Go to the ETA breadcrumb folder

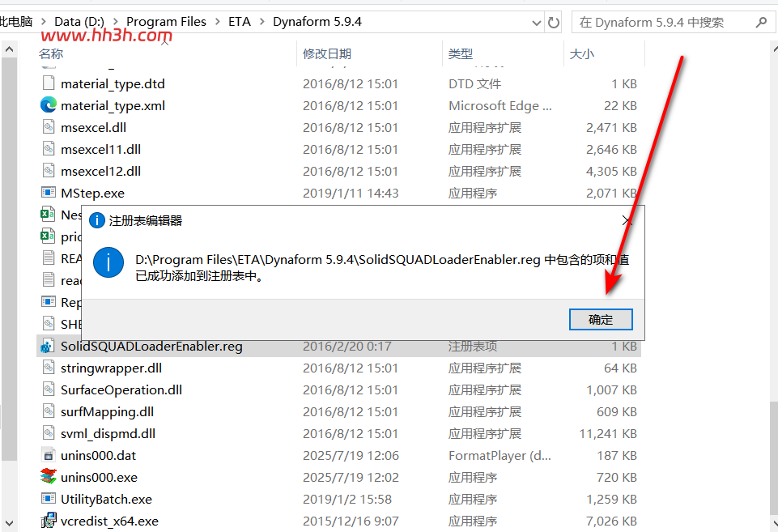click(239, 22)
